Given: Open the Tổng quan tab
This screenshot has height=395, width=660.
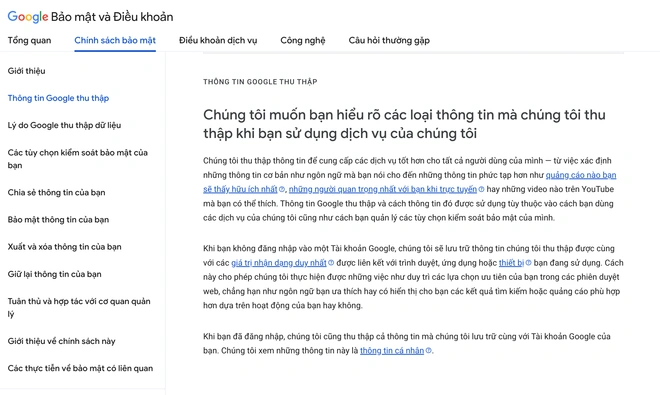Looking at the screenshot, I should (x=29, y=40).
